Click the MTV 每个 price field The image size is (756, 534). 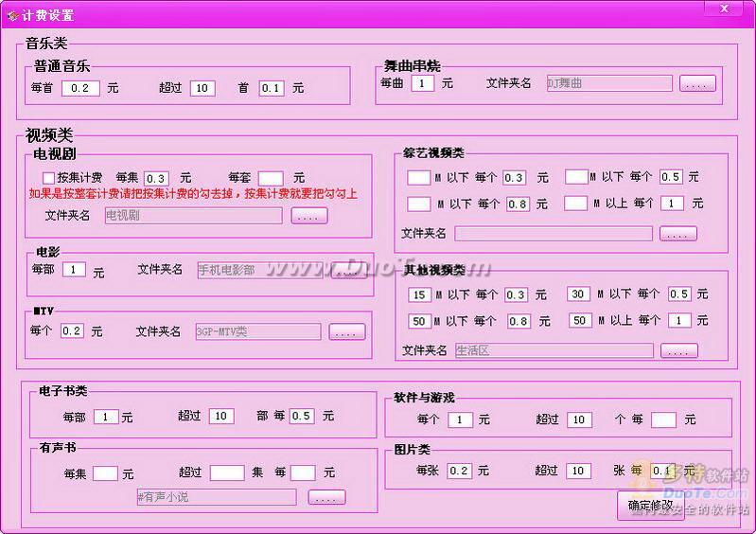tap(72, 331)
